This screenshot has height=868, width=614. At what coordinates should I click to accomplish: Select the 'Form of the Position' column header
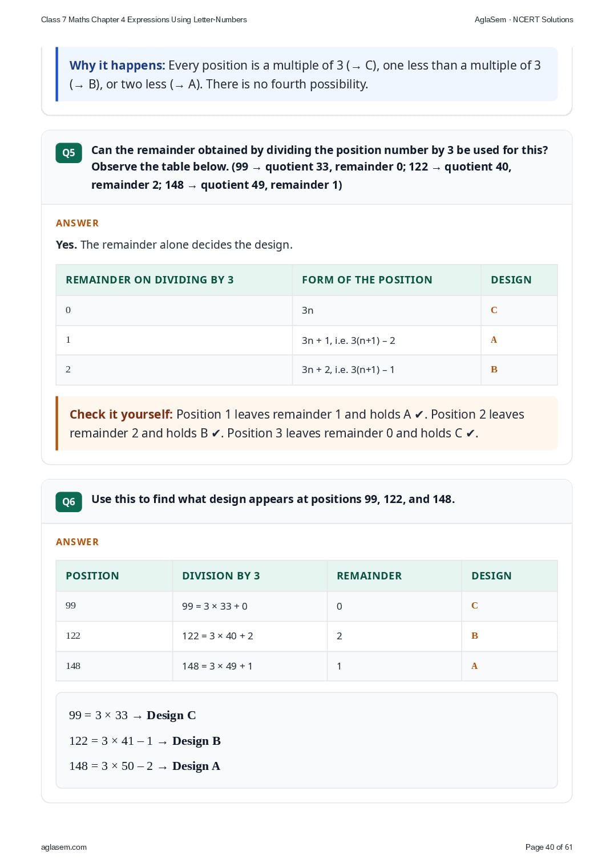click(x=367, y=280)
